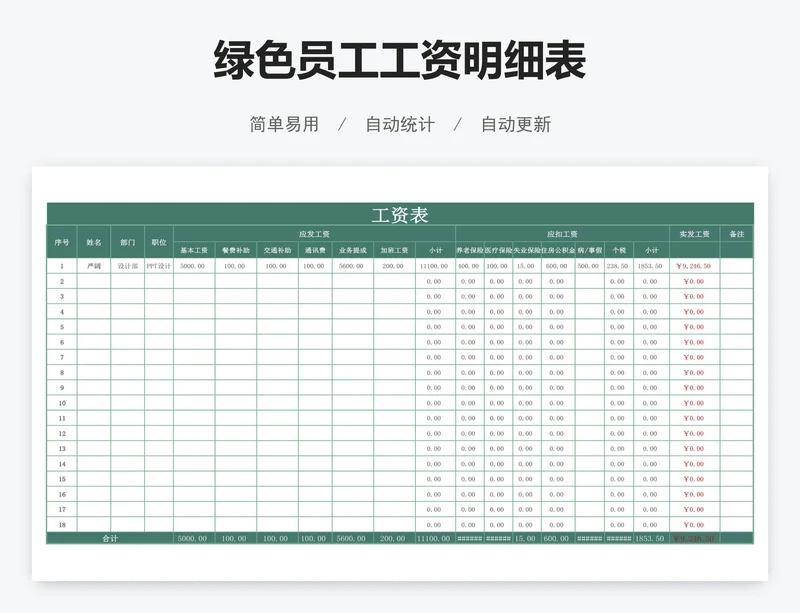Click the name cell 严阔

pyautogui.click(x=94, y=266)
